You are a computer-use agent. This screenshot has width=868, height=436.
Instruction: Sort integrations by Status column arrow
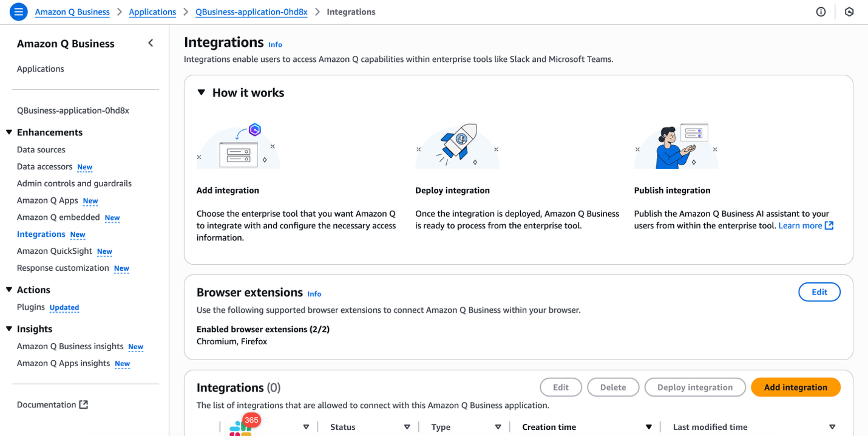coord(407,427)
